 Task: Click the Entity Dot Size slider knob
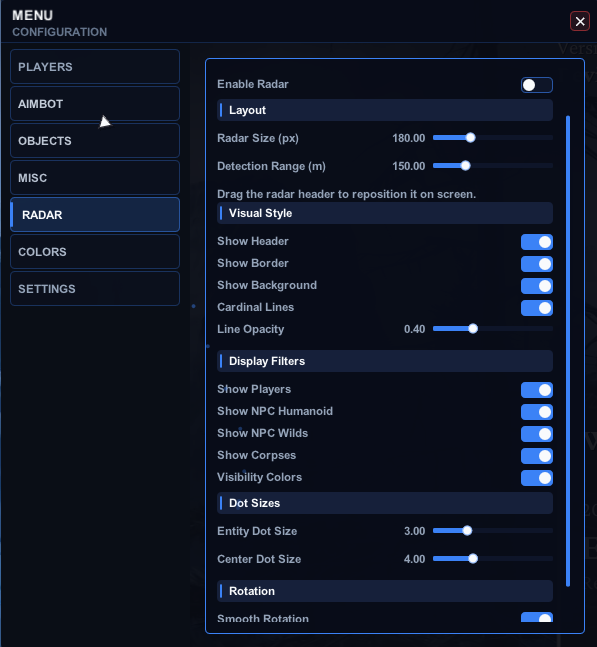(467, 531)
